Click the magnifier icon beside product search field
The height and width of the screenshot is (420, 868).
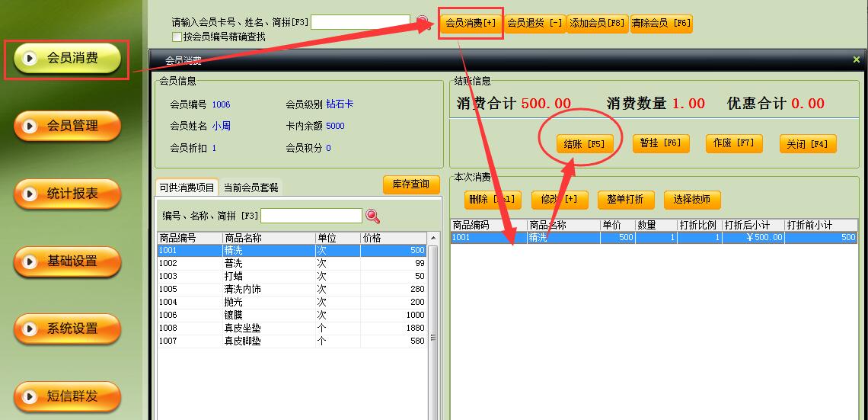click(x=372, y=216)
